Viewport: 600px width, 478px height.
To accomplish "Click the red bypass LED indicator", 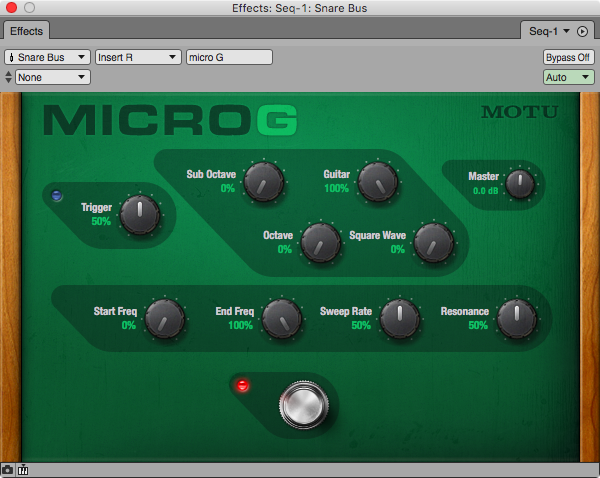I will pyautogui.click(x=243, y=385).
